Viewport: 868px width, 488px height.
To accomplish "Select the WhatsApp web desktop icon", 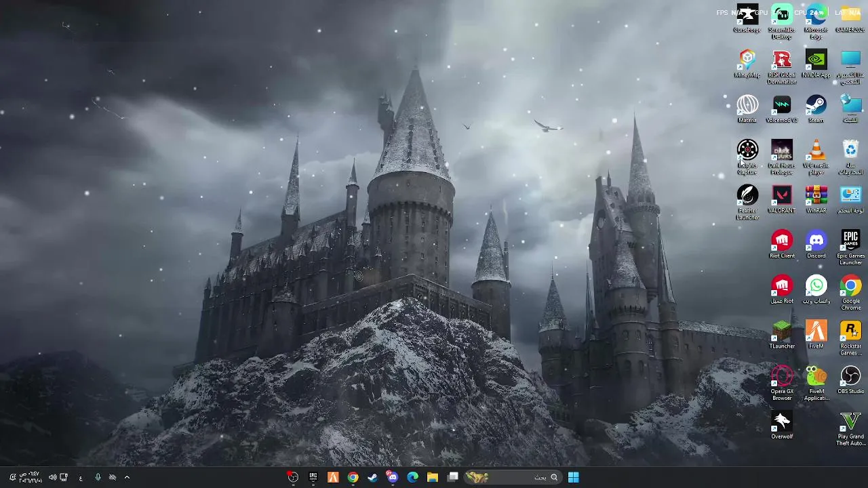I will 816,290.
